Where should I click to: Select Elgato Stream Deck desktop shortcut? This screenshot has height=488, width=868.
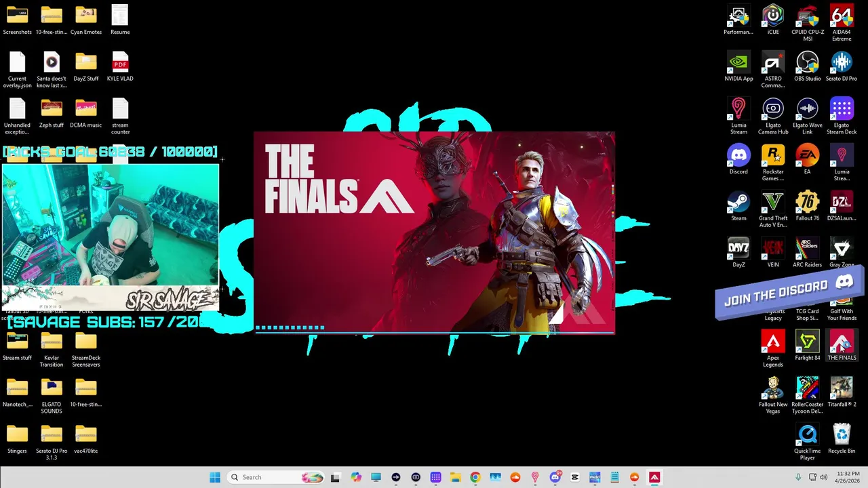tap(842, 117)
